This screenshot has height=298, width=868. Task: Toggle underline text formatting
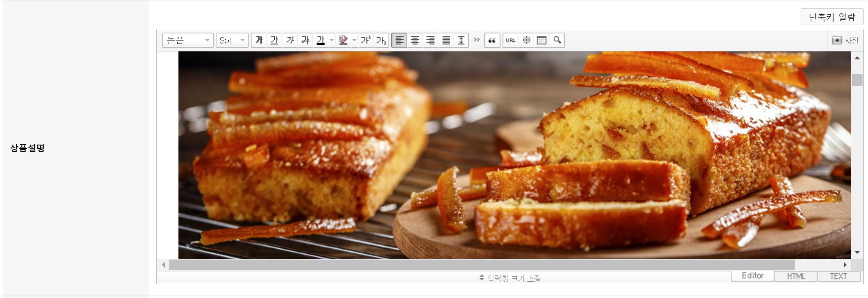pos(274,40)
